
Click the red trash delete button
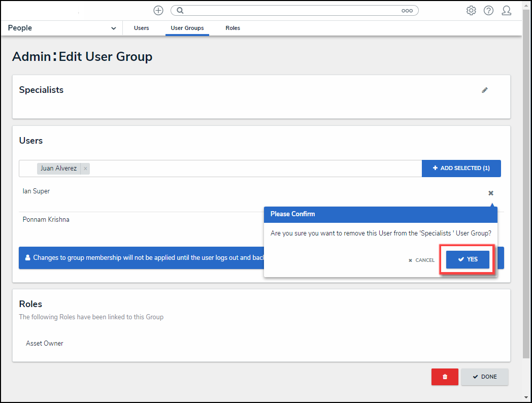click(445, 377)
